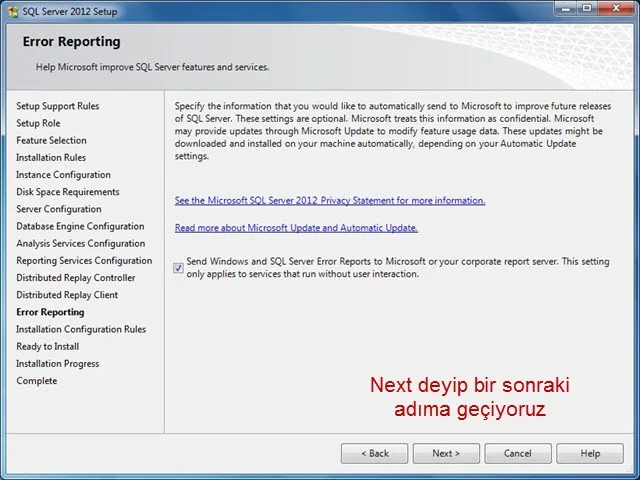The width and height of the screenshot is (640, 480).
Task: Click the Error Reporting page heading
Action: [71, 42]
